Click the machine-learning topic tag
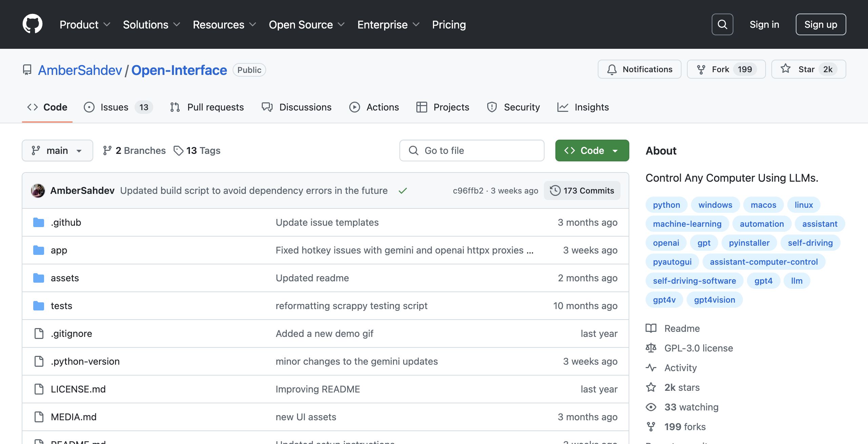This screenshot has width=868, height=444. [687, 224]
